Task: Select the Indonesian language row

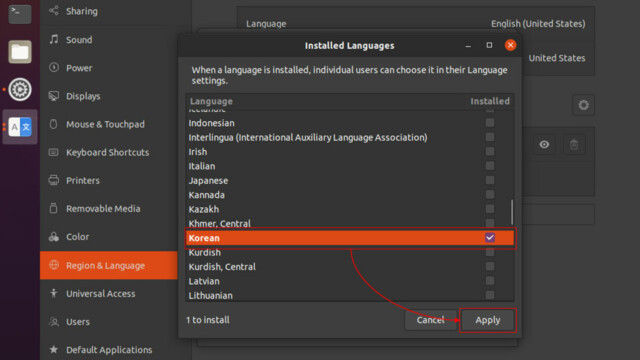Action: (350, 123)
